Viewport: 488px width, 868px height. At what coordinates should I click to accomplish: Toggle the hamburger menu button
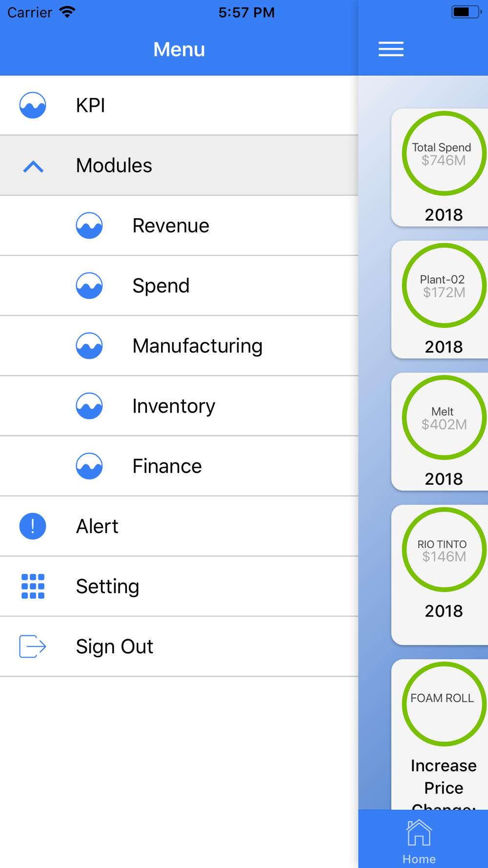tap(391, 49)
